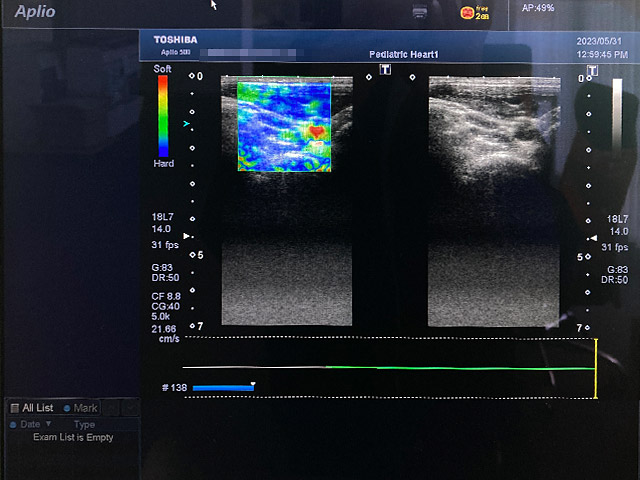Click the cyan arrow marker beside the elastography color bar
This screenshot has height=480, width=640.
click(186, 123)
